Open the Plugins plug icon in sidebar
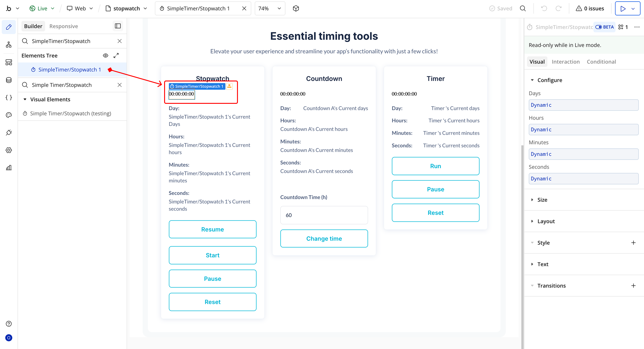Screen dimensions: 644x349 [9, 133]
